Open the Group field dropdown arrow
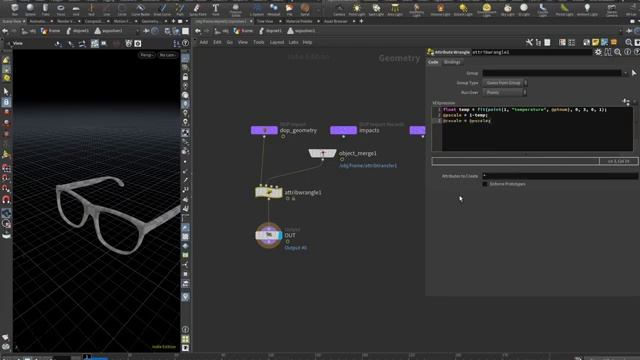This screenshot has width=640, height=360. 625,73
